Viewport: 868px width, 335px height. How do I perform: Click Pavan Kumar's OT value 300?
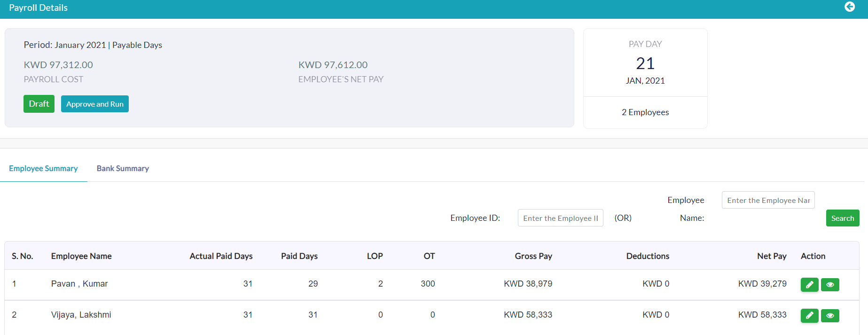point(428,284)
